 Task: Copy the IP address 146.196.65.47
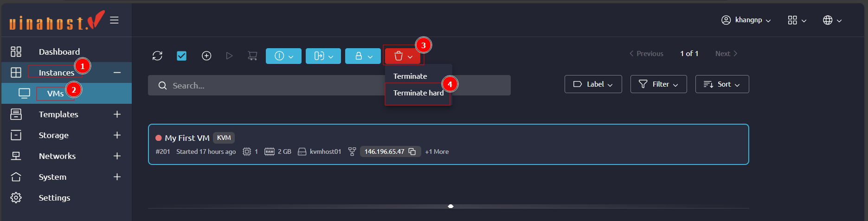coord(412,152)
